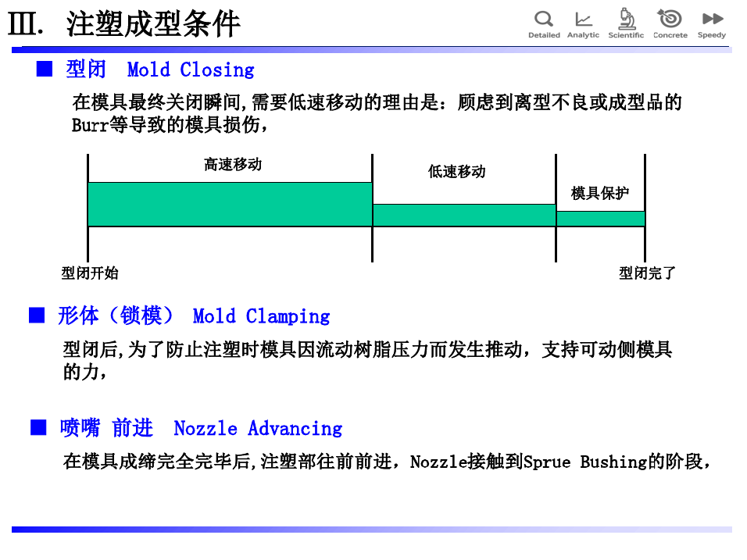Viewport: 747px width, 560px height.
Task: Select the medium green low-speed movement bar
Action: coord(463,215)
